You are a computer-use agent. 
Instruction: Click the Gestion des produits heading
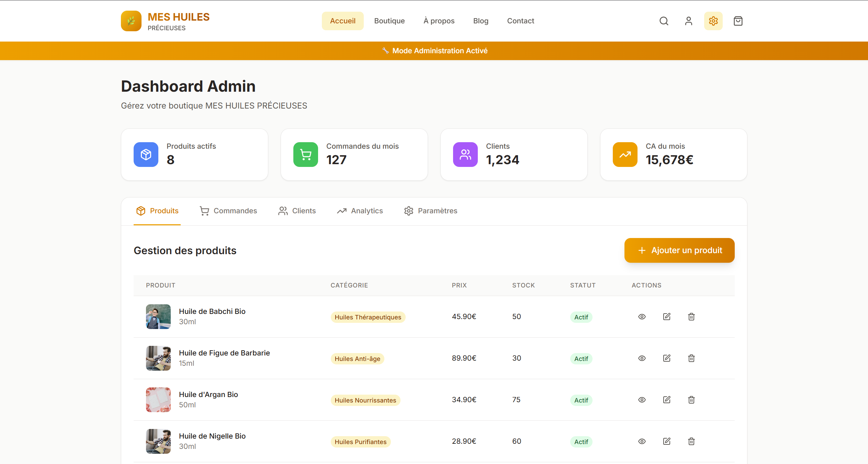tap(185, 251)
